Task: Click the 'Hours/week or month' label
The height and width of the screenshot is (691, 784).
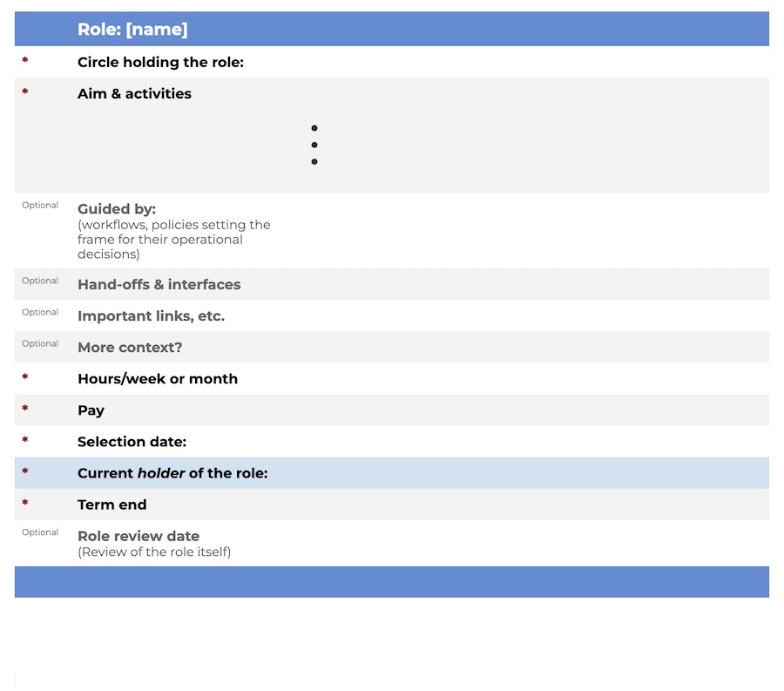Action: tap(158, 379)
